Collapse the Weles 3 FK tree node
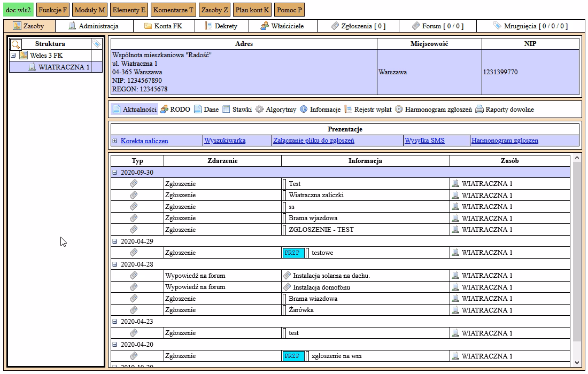The height and width of the screenshot is (374, 588). point(14,56)
